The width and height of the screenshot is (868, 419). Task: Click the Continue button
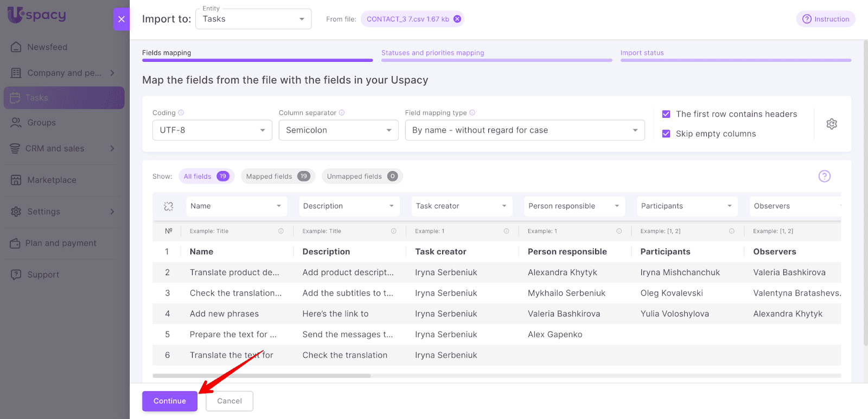click(x=169, y=401)
